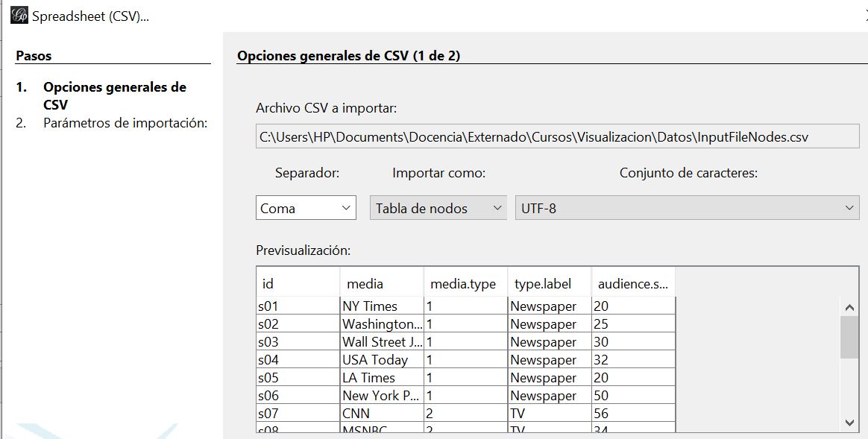This screenshot has height=439, width=868.
Task: Click the preview table scrollbar thumb
Action: [849, 337]
